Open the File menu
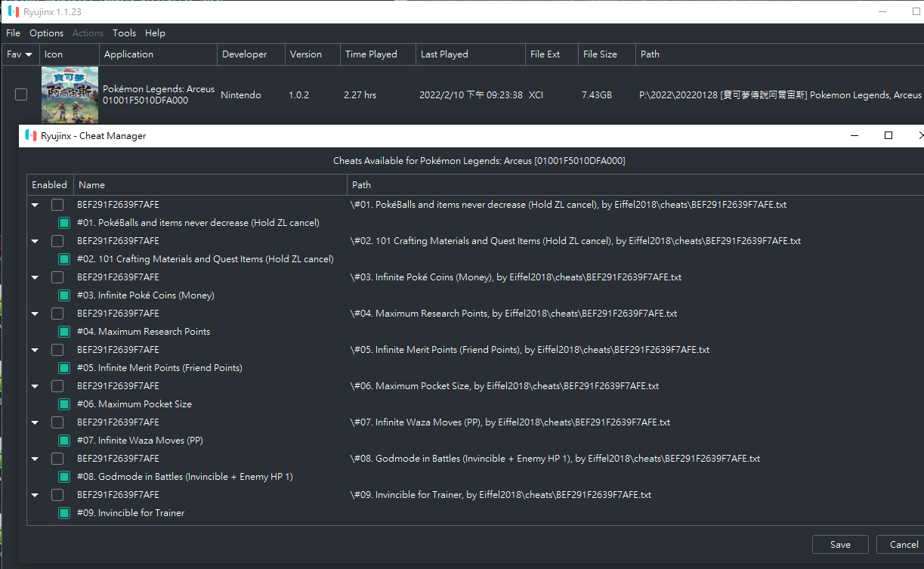 13,33
